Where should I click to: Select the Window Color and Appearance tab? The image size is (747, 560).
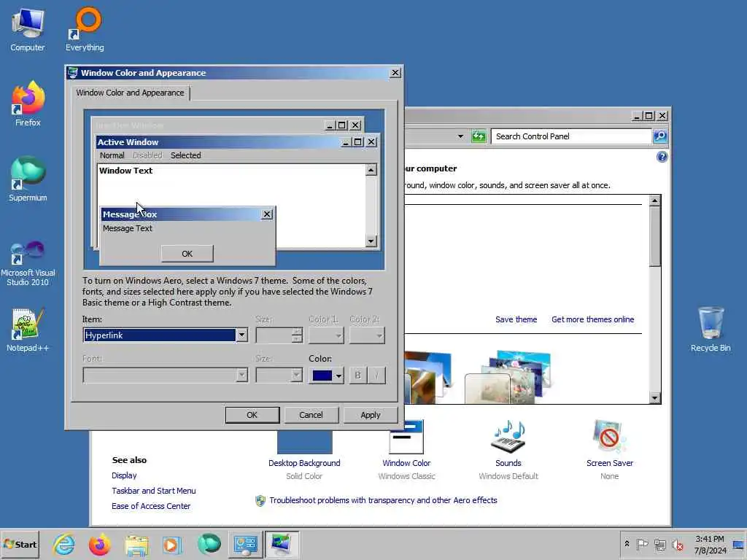click(130, 93)
